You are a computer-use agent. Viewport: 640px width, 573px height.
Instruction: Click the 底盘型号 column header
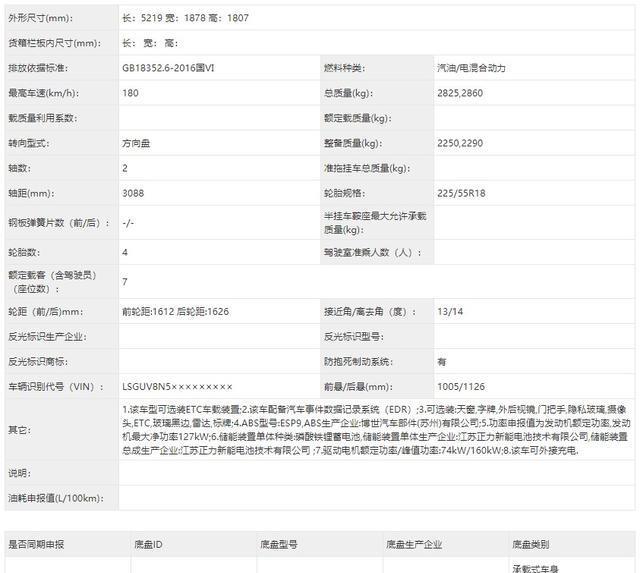pyautogui.click(x=279, y=544)
